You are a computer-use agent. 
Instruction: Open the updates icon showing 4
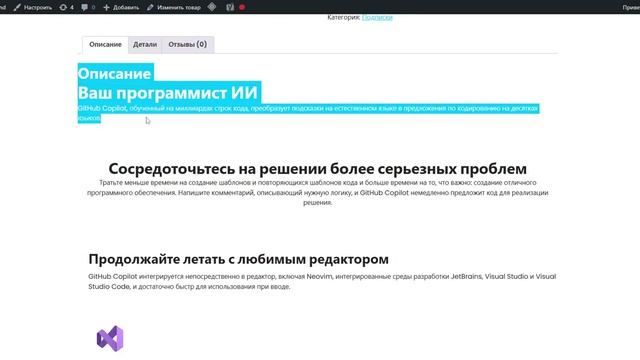click(x=67, y=7)
